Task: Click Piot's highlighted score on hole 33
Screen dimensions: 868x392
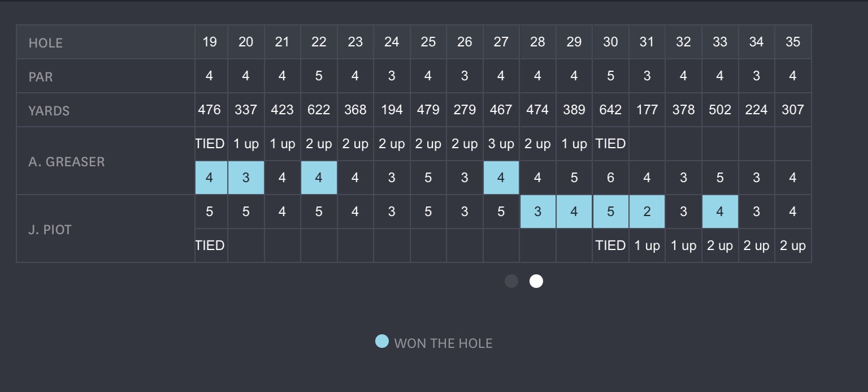Action: pos(720,212)
